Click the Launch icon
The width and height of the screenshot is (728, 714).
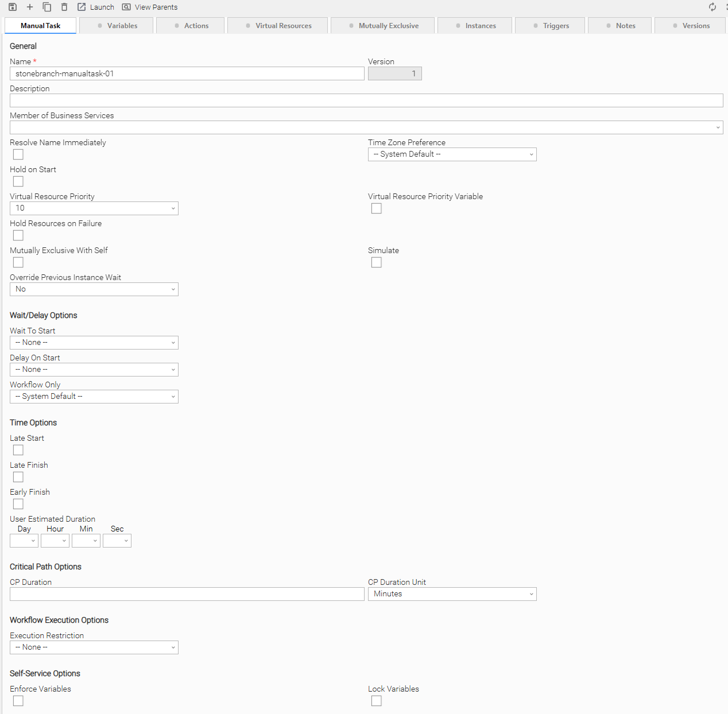[82, 7]
